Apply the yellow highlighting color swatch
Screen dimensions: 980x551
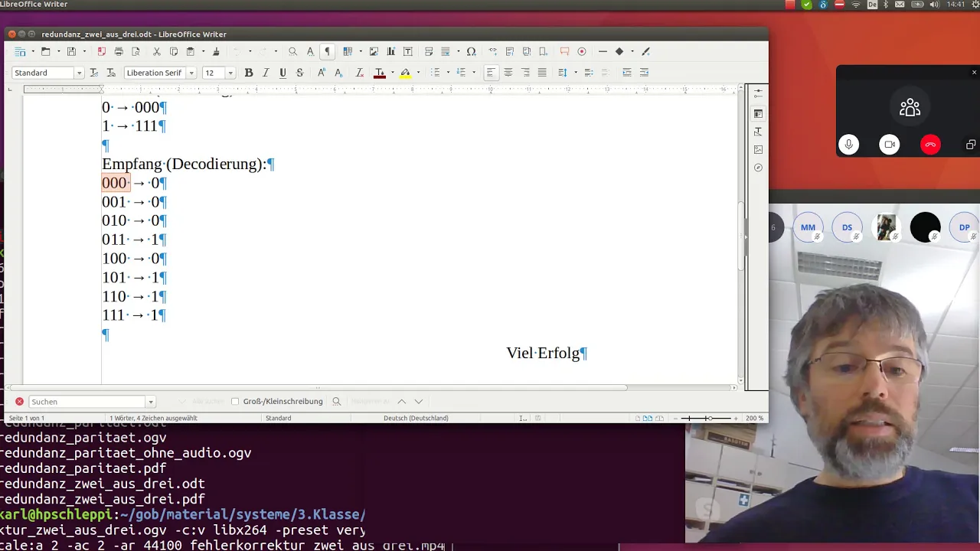point(406,73)
